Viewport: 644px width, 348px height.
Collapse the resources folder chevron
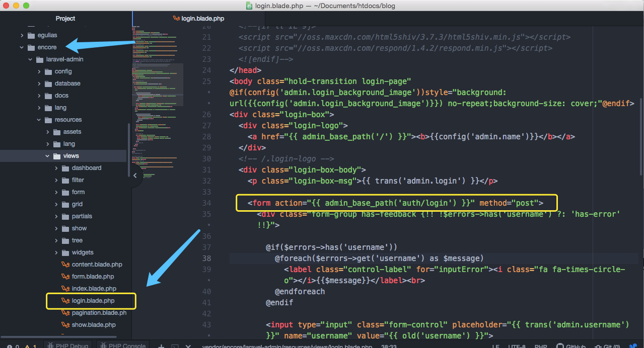click(x=39, y=120)
